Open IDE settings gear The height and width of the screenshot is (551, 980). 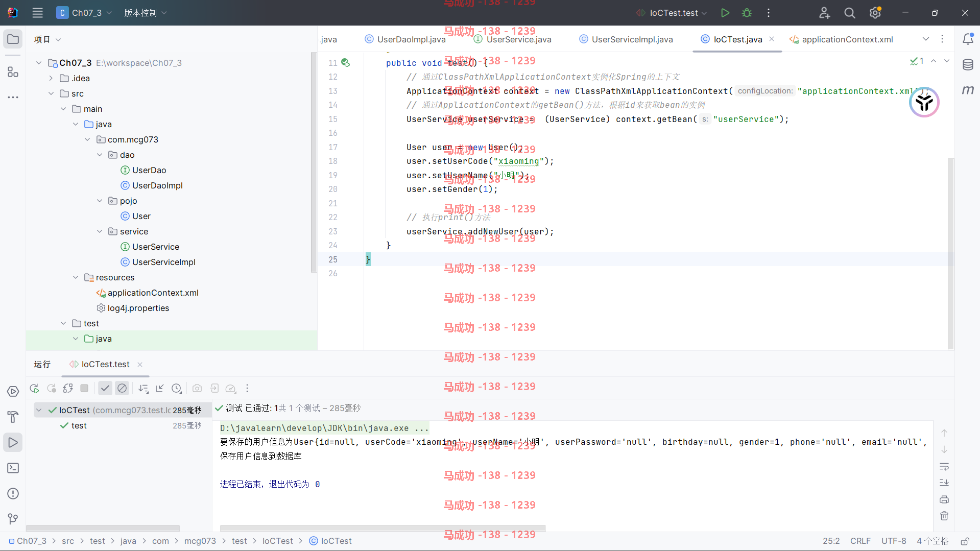[x=875, y=13]
